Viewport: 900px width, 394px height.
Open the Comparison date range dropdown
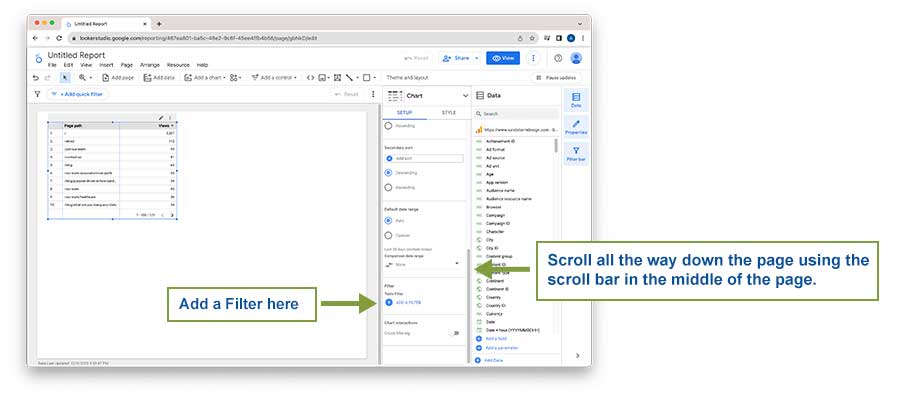pyautogui.click(x=423, y=264)
